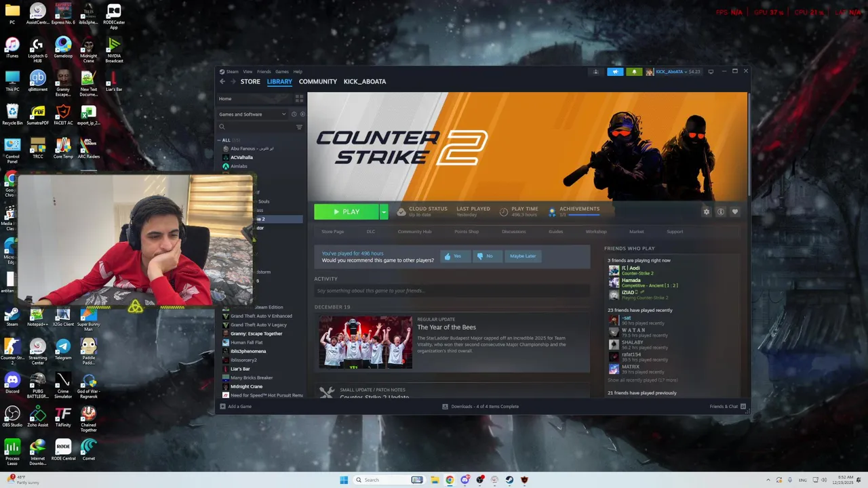Screen dimensions: 868x488
Task: Switch to the COMMUNITY tab
Action: pos(318,81)
